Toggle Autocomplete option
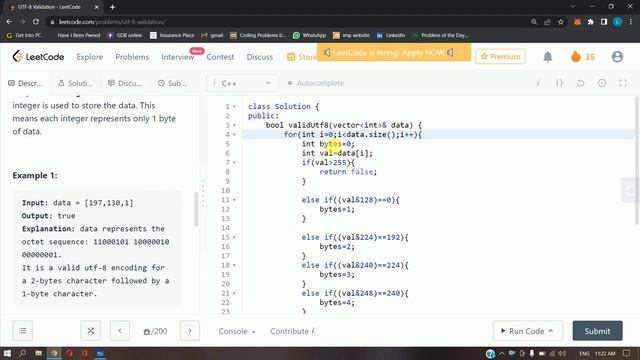 pyautogui.click(x=316, y=83)
